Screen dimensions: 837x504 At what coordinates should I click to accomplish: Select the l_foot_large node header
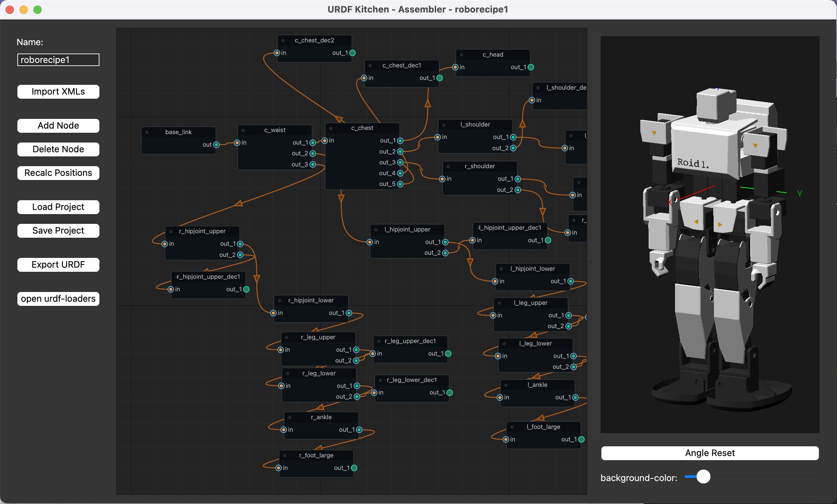(x=543, y=427)
